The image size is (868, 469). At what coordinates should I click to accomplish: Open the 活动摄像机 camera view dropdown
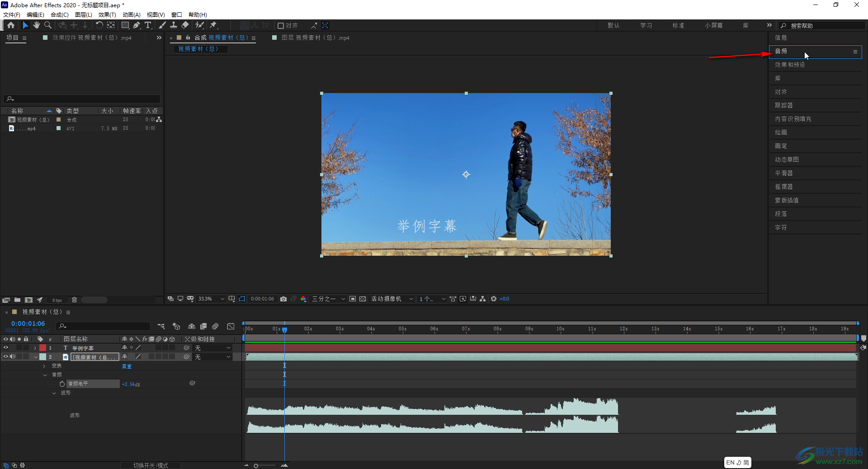[392, 299]
